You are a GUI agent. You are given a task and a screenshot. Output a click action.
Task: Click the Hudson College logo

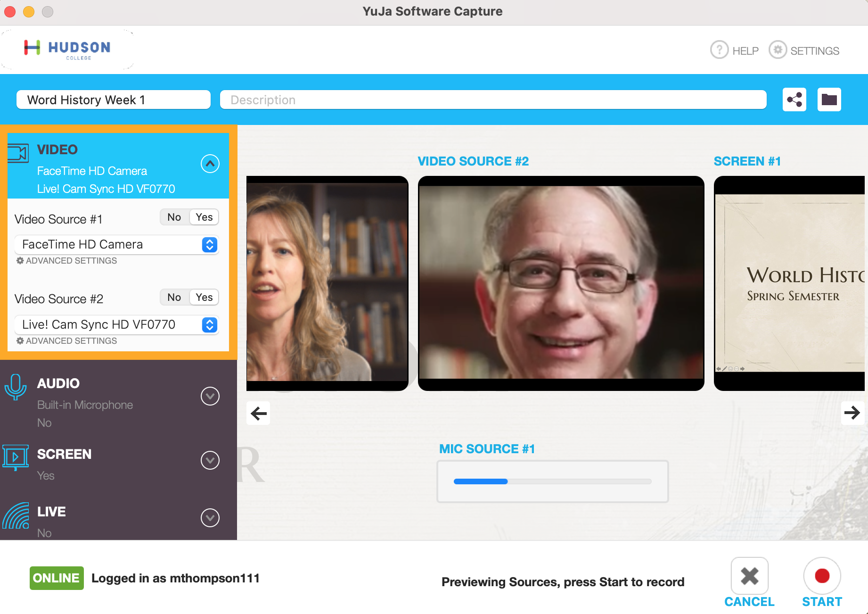coord(67,50)
